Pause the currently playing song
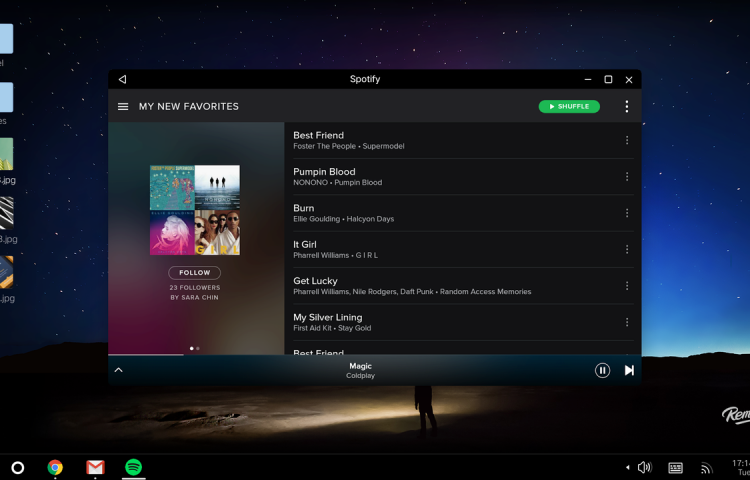Image resolution: width=750 pixels, height=480 pixels. [602, 370]
